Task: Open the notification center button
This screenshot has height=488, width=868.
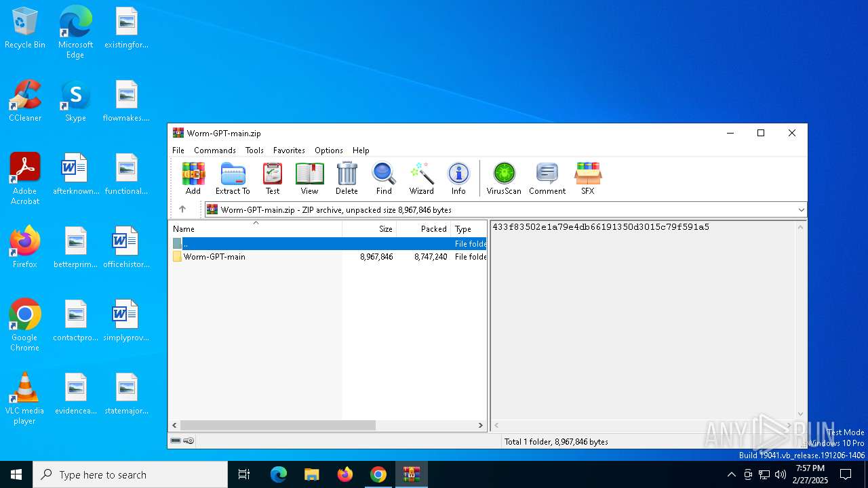Action: click(846, 474)
